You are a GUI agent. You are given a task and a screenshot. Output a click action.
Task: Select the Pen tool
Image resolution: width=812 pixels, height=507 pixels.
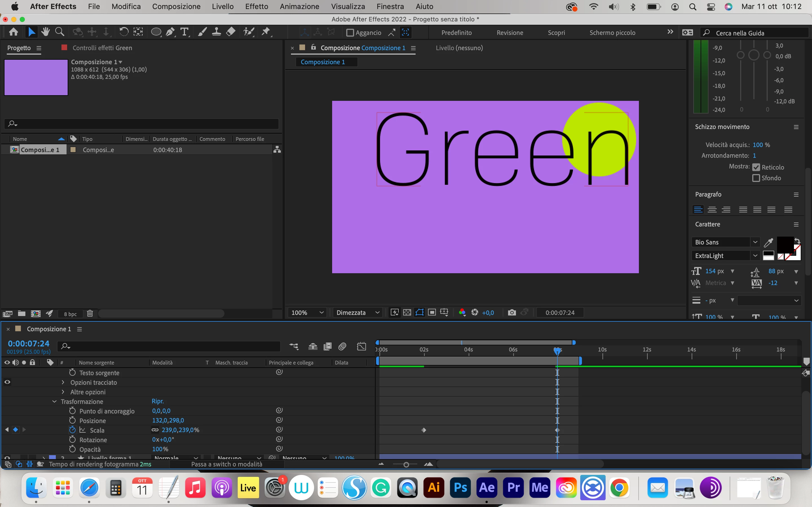pyautogui.click(x=170, y=32)
